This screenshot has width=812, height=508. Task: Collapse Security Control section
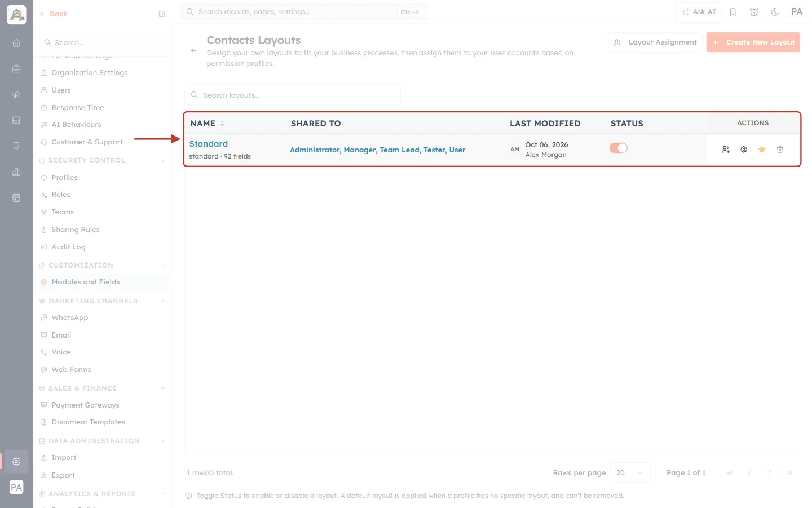163,161
